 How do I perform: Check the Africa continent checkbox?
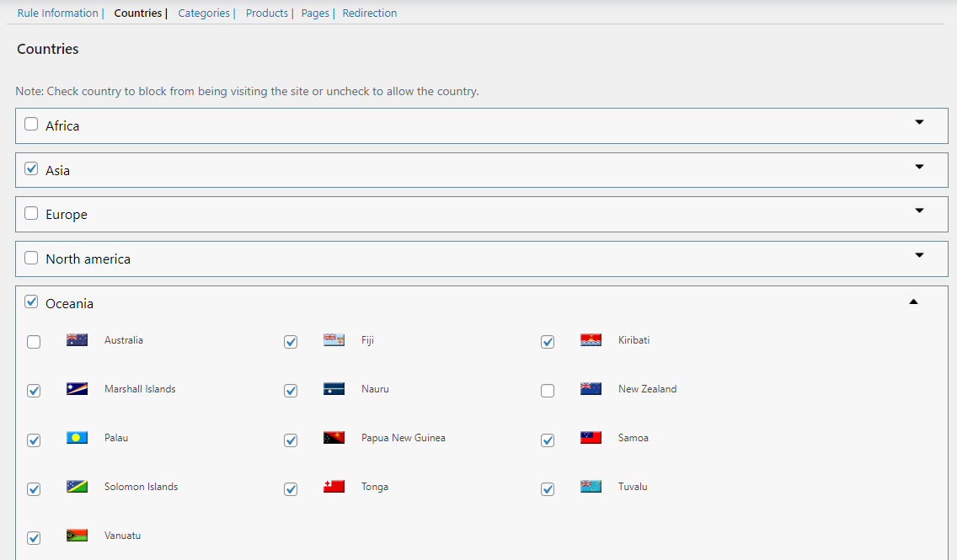[x=31, y=125]
